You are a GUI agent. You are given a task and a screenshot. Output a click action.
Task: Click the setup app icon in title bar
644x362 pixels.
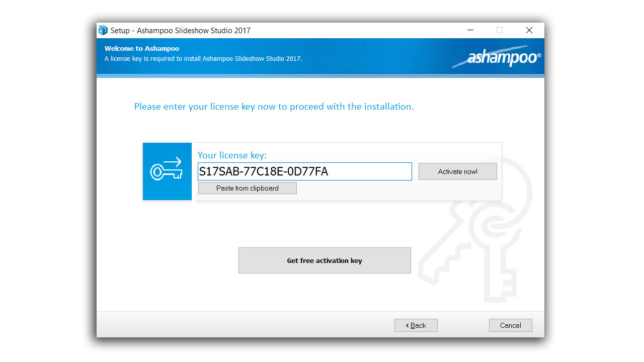pos(103,30)
